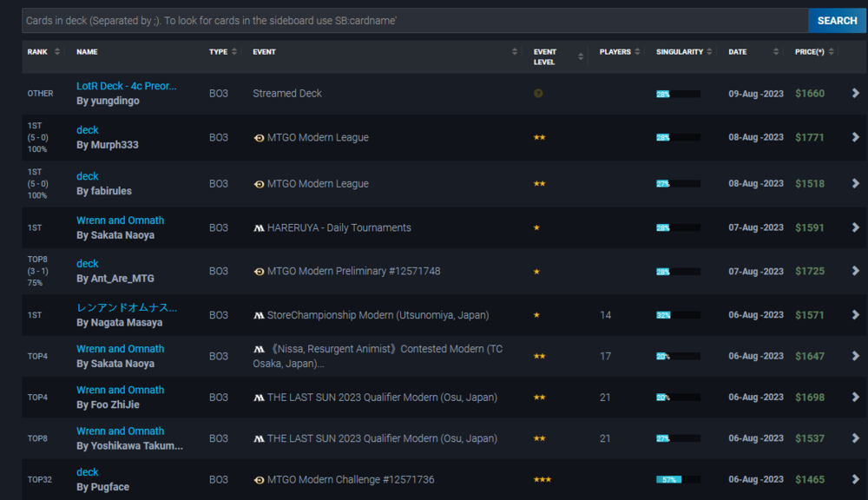Click the Players column header
The width and height of the screenshot is (868, 500).
pyautogui.click(x=615, y=52)
